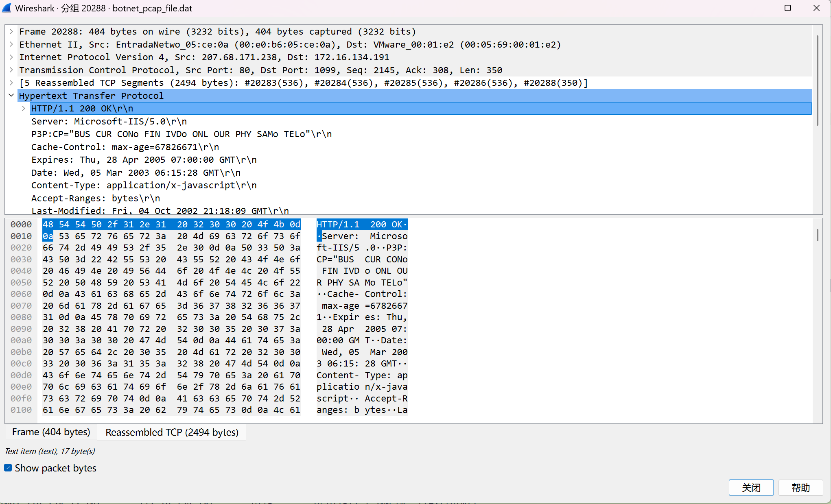Expand Internet Protocol Version 4 details

[x=11, y=57]
